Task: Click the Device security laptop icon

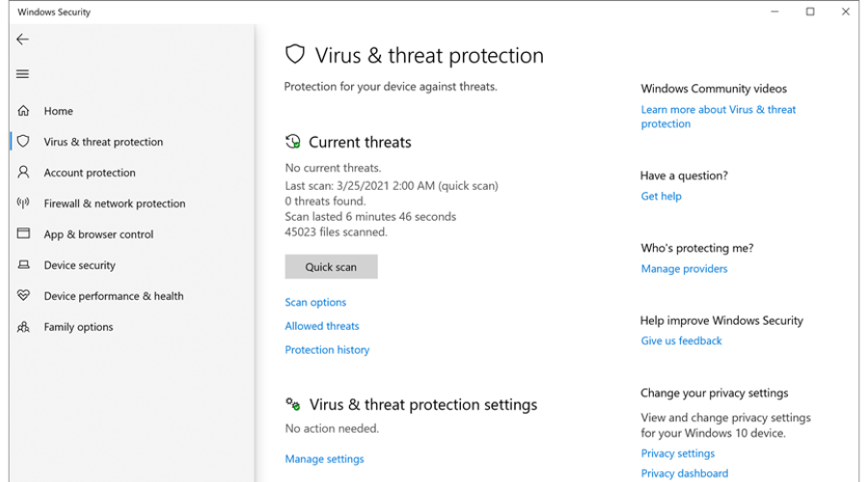Action: pyautogui.click(x=23, y=264)
